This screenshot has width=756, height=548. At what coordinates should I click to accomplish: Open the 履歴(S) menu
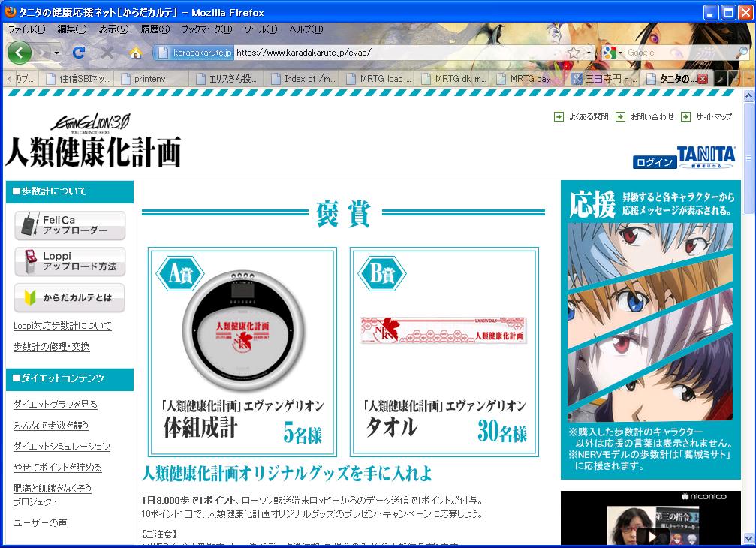click(155, 29)
